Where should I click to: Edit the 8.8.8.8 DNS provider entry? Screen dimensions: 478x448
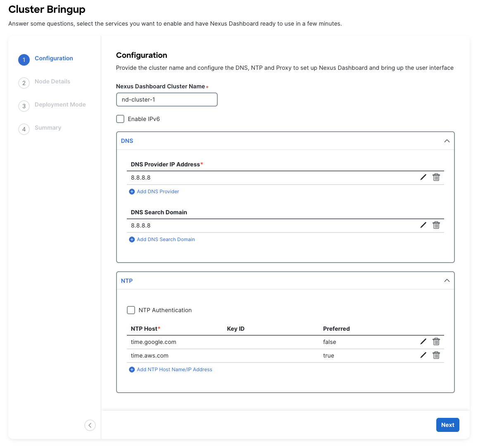point(423,178)
